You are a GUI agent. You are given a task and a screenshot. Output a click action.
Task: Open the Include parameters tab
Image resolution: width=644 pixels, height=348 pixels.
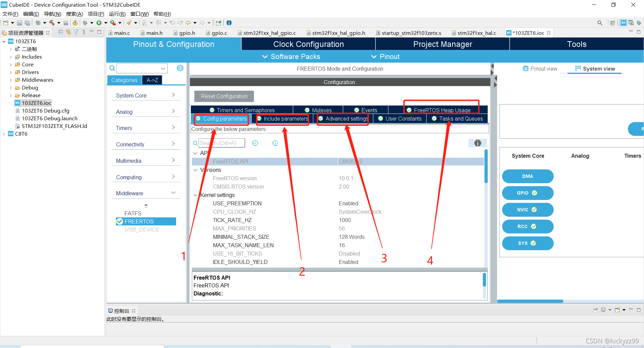(x=282, y=119)
